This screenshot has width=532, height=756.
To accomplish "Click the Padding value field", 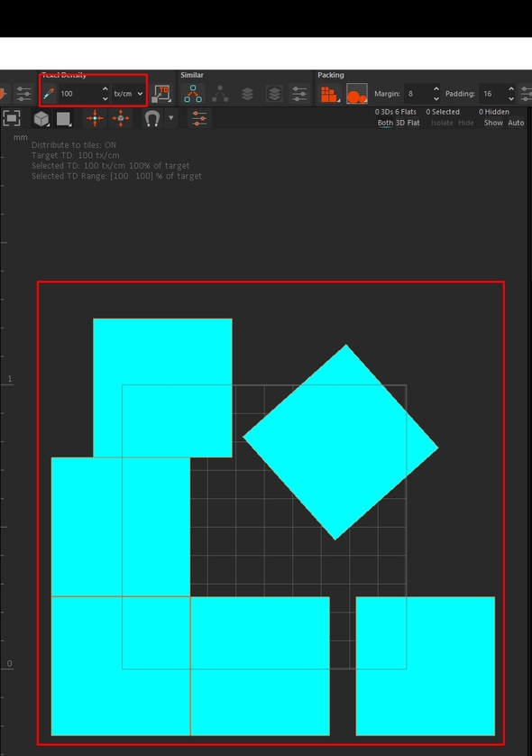I will [x=494, y=94].
